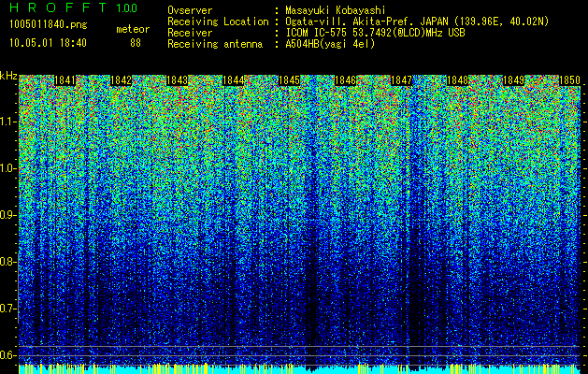Click the 1849 time marker
The height and width of the screenshot is (374, 588).
514,80
